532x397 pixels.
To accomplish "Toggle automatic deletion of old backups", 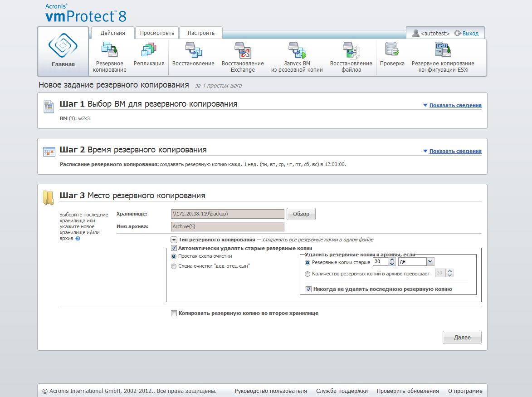I will coord(174,248).
